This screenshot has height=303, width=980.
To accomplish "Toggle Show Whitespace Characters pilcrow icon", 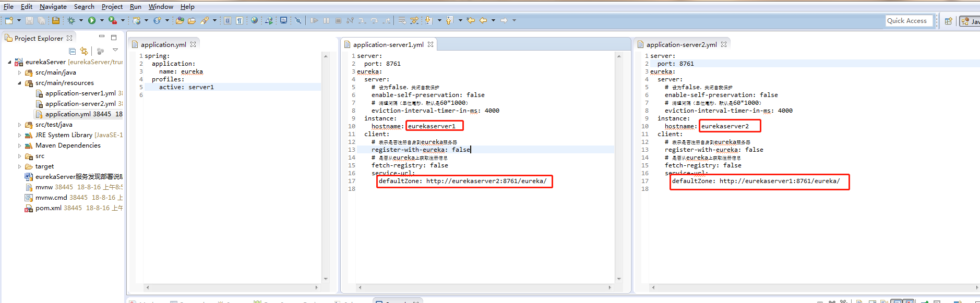I will (x=239, y=20).
